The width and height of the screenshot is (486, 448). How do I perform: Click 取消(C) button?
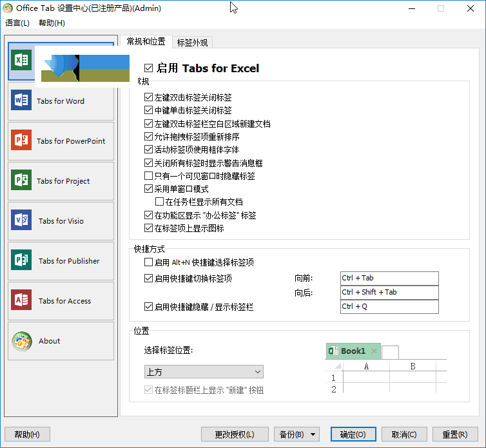pyautogui.click(x=404, y=434)
